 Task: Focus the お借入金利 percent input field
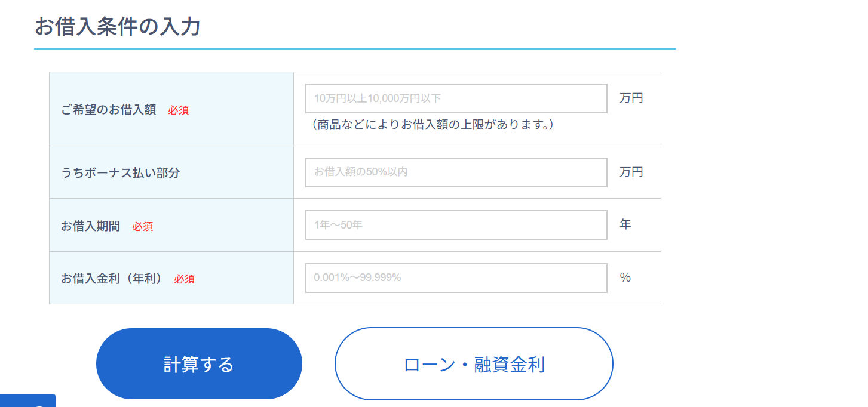click(x=456, y=278)
